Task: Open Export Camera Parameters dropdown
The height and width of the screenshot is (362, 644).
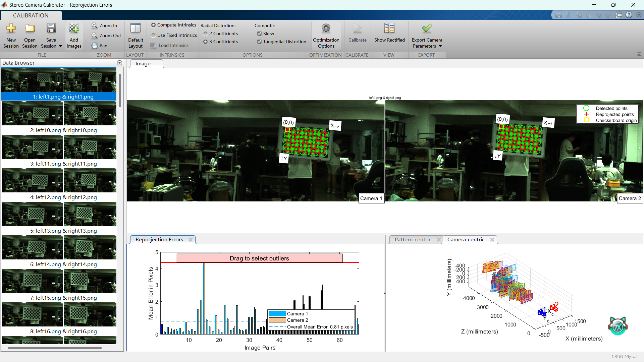Action: pos(440,46)
